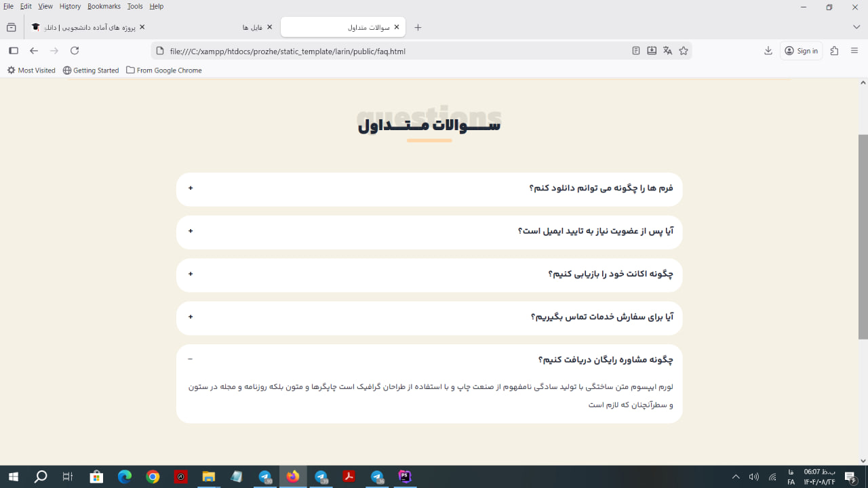Open the Getting Started bookmark
Image resolution: width=868 pixels, height=488 pixels.
90,70
